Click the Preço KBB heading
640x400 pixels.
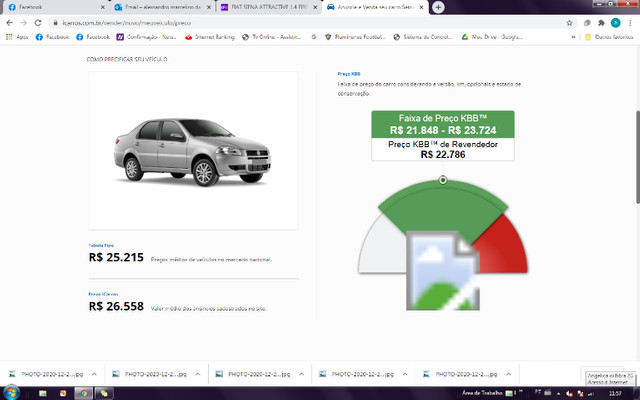tap(349, 74)
